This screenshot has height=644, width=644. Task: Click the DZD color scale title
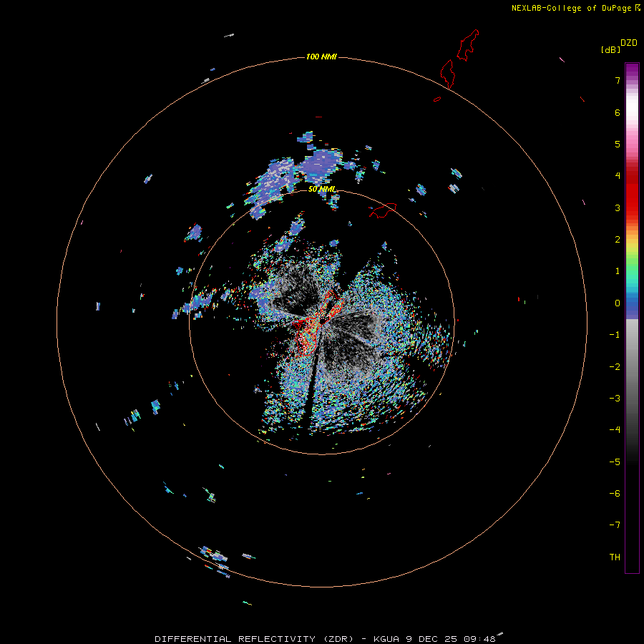coord(629,43)
